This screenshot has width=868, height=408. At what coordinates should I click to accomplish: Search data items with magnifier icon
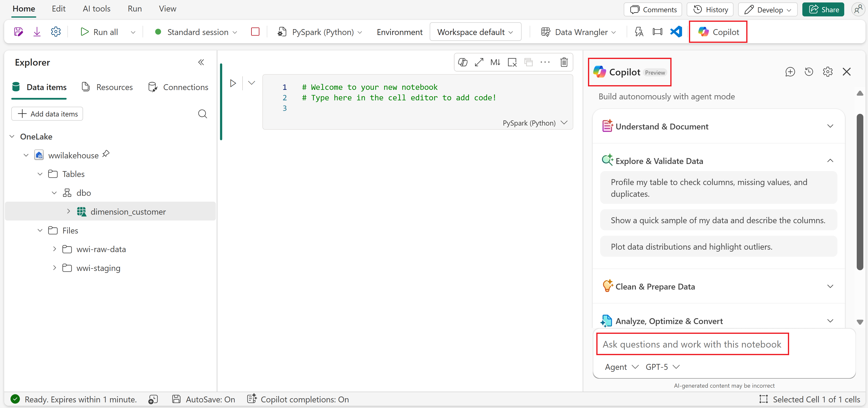pyautogui.click(x=202, y=114)
